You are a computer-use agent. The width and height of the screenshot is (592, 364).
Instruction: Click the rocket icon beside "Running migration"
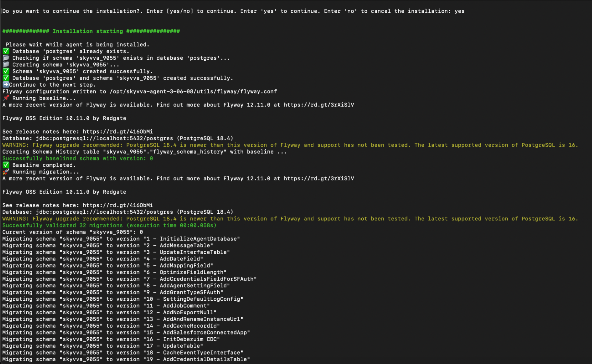tap(6, 172)
